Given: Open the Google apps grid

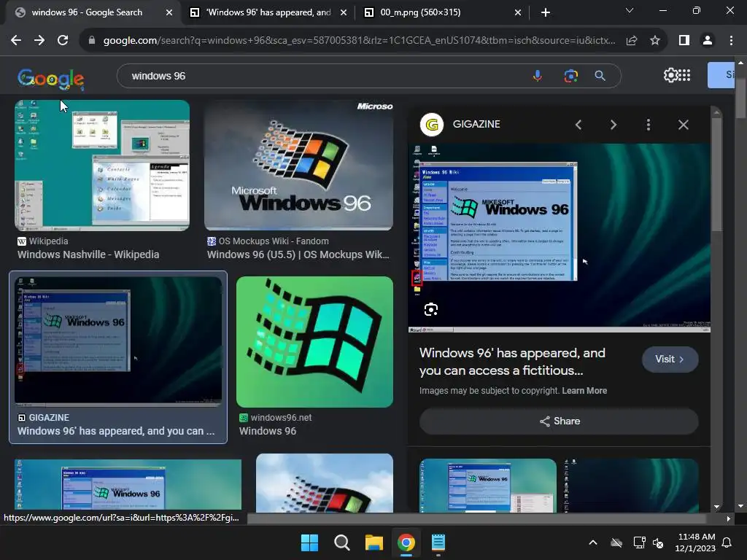Looking at the screenshot, I should 684,75.
